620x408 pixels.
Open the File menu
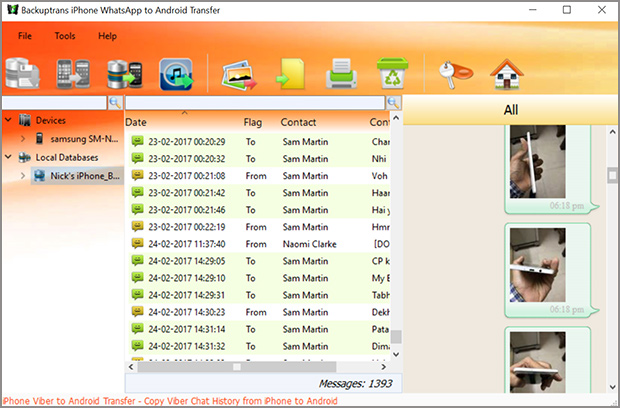25,36
